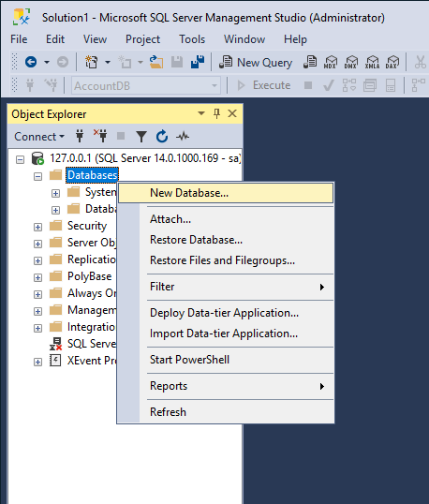Open the Tools menu

(192, 39)
